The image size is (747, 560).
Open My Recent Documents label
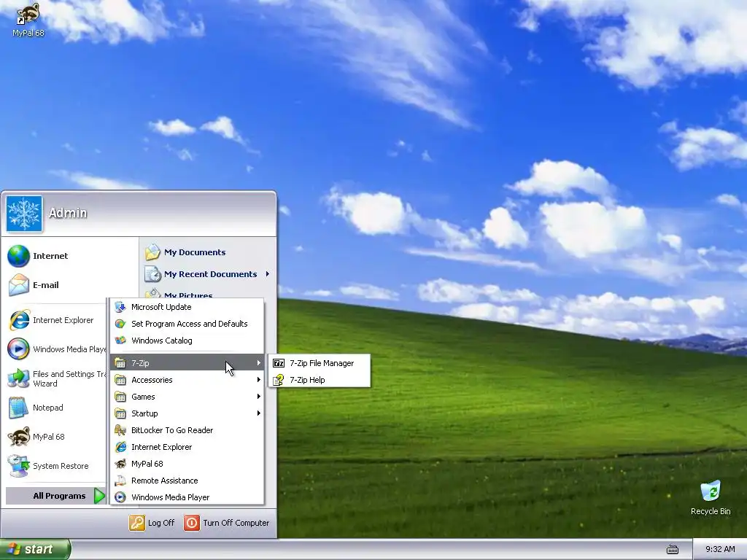[x=211, y=274]
